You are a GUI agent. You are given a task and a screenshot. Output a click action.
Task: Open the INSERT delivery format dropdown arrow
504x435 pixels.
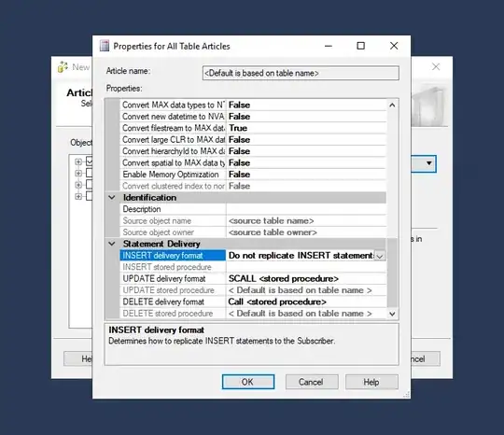pos(380,256)
